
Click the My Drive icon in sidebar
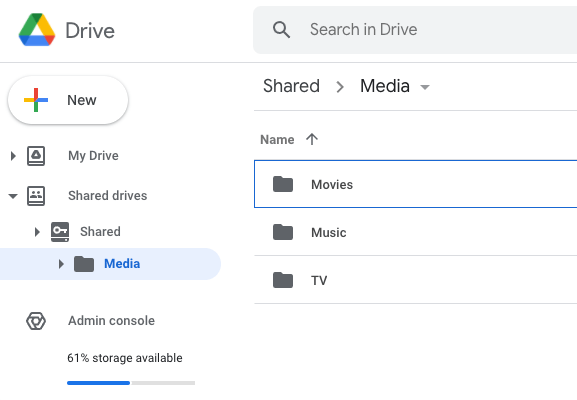(36, 156)
